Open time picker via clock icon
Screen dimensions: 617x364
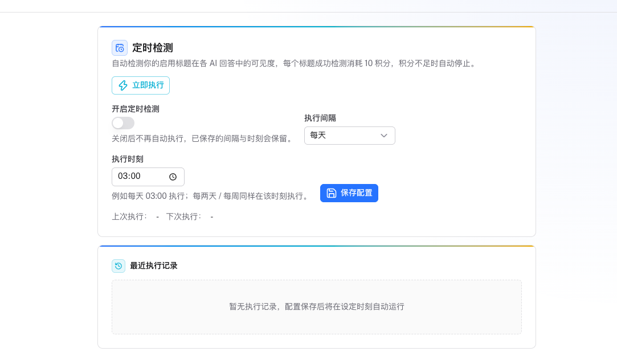173,177
